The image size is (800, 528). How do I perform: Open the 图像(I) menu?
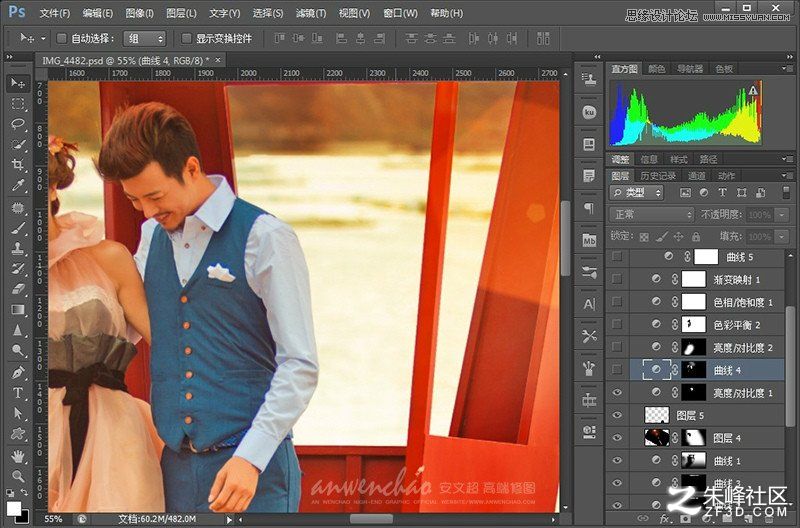(139, 13)
